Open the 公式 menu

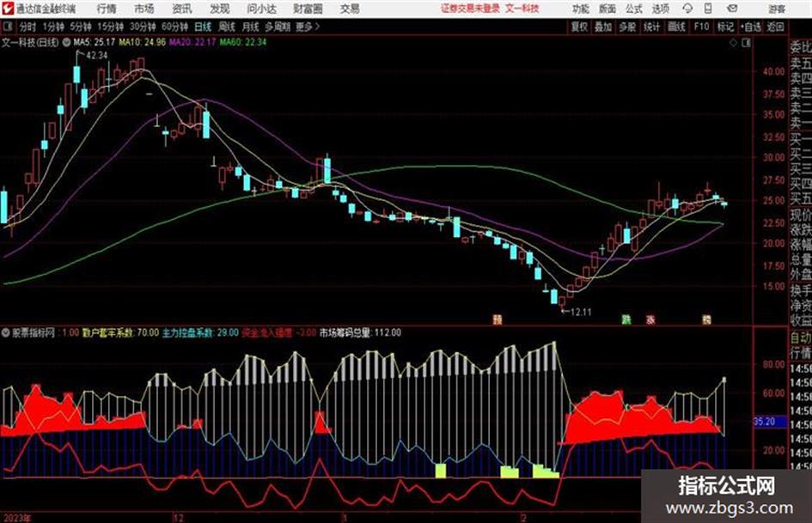point(634,9)
